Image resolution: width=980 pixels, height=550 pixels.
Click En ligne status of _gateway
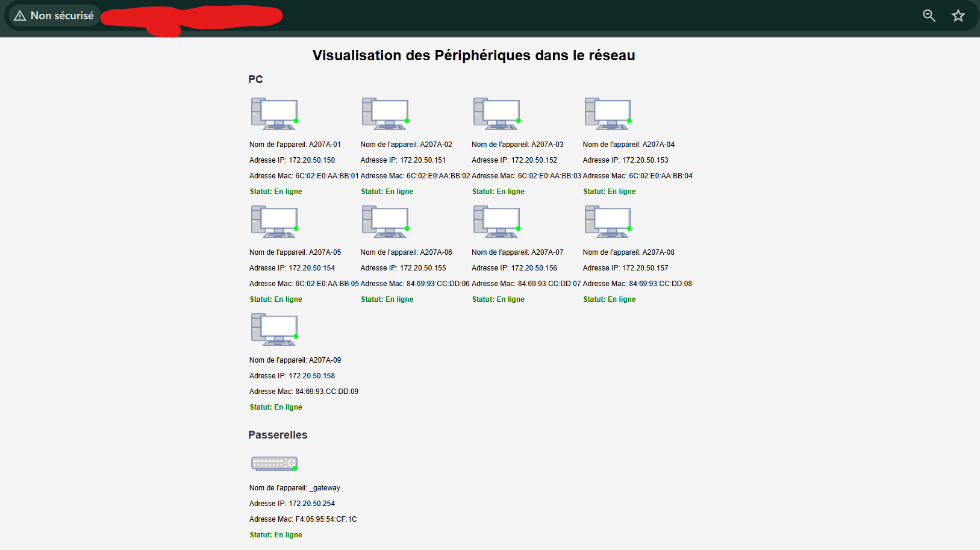pyautogui.click(x=289, y=535)
